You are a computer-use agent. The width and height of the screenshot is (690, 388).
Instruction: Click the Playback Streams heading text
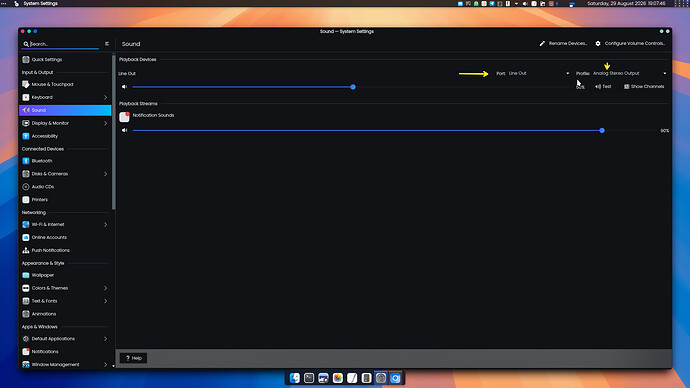point(138,104)
